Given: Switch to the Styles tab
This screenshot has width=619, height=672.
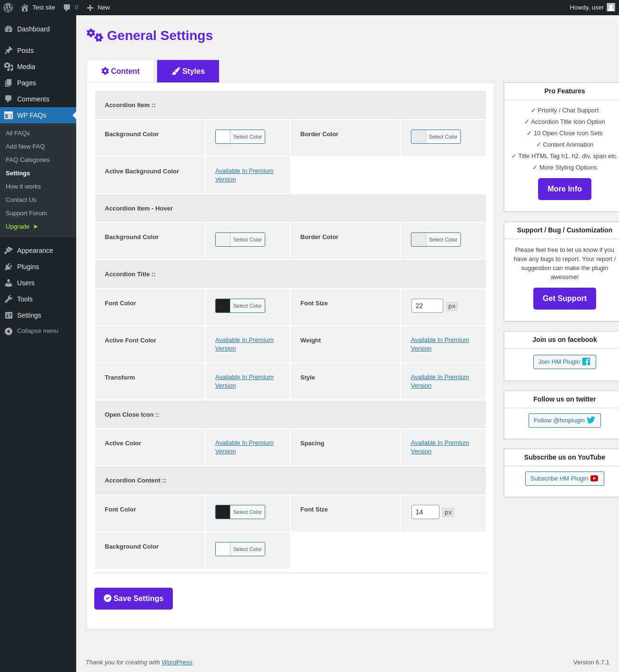Looking at the screenshot, I should click(x=188, y=71).
